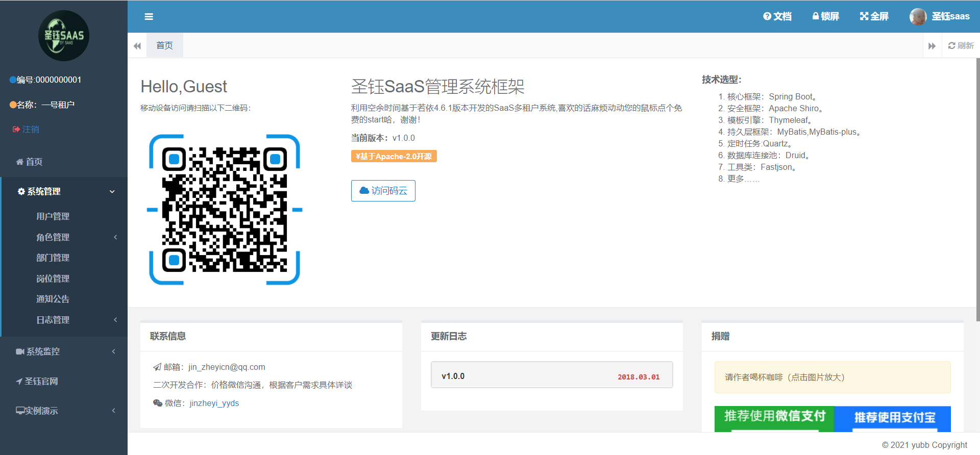Open the 文档 documentation link
The width and height of the screenshot is (980, 455).
click(777, 16)
